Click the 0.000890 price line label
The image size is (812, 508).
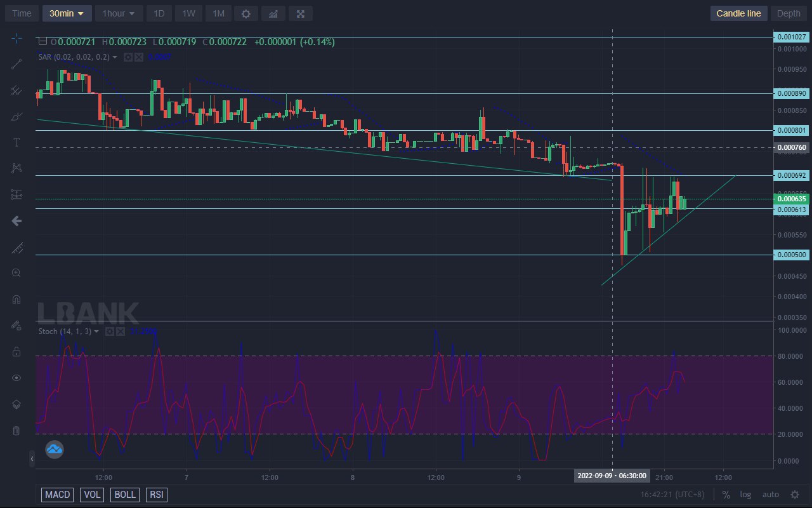coord(791,93)
